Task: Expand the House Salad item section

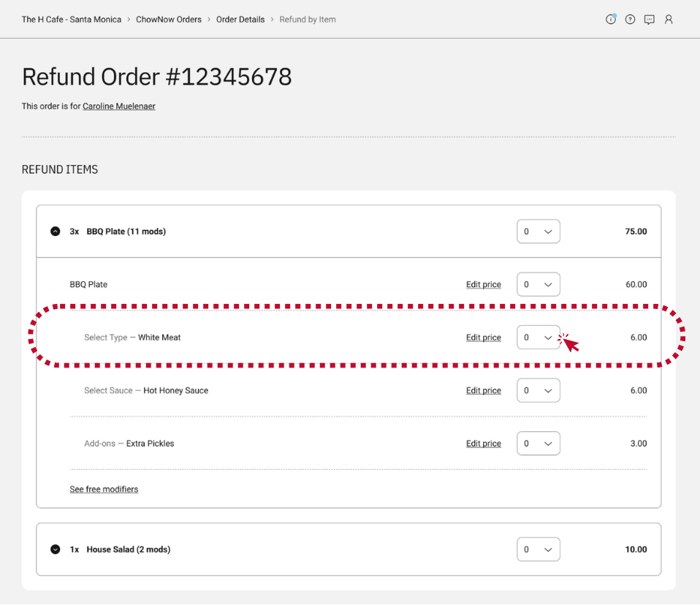Action: pos(56,549)
